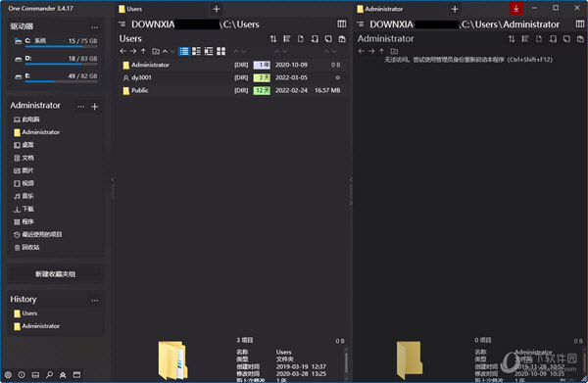Image resolution: width=588 pixels, height=383 pixels.
Task: Expand the folder-up chevron in Users pane
Action: [x=165, y=51]
